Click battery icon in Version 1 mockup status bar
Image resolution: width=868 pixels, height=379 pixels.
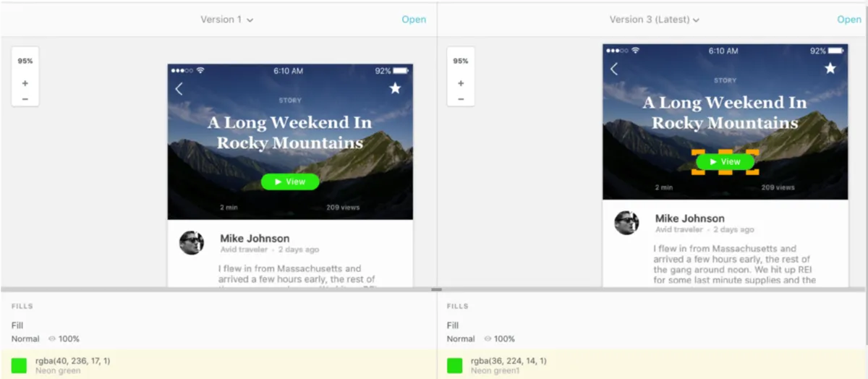click(401, 71)
